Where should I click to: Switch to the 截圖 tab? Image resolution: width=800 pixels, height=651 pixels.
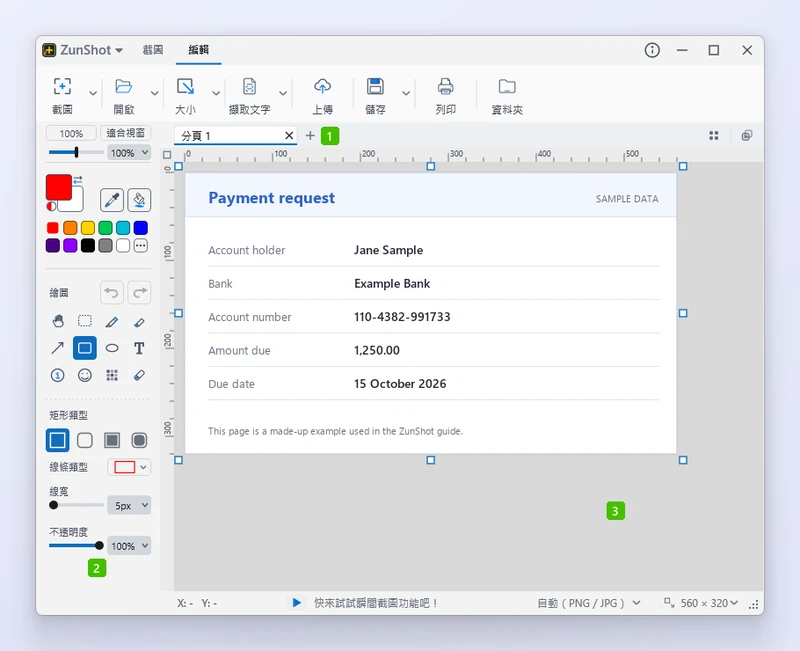153,49
